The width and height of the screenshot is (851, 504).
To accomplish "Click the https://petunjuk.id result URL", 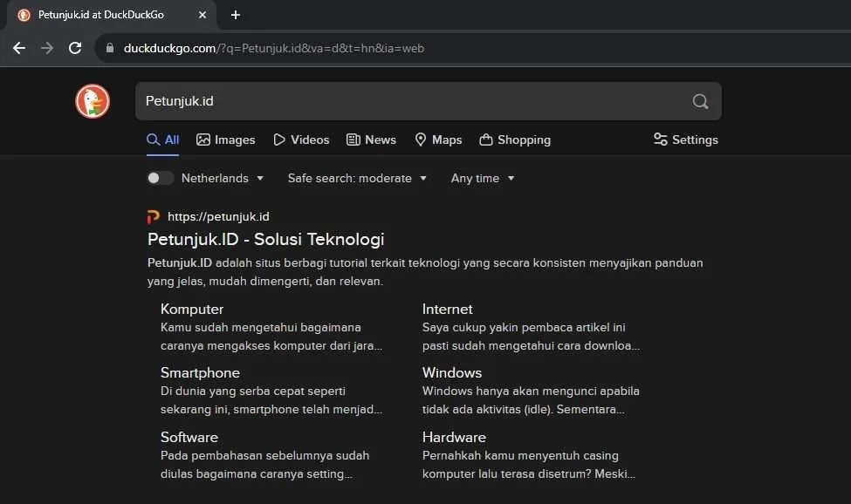I will (218, 217).
